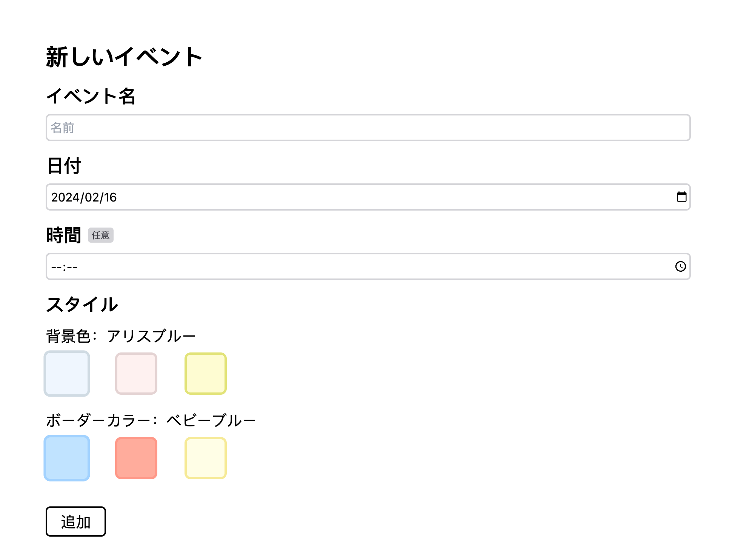Select the pale yellow border color swatch
Viewport: 729px width, 560px height.
205,458
